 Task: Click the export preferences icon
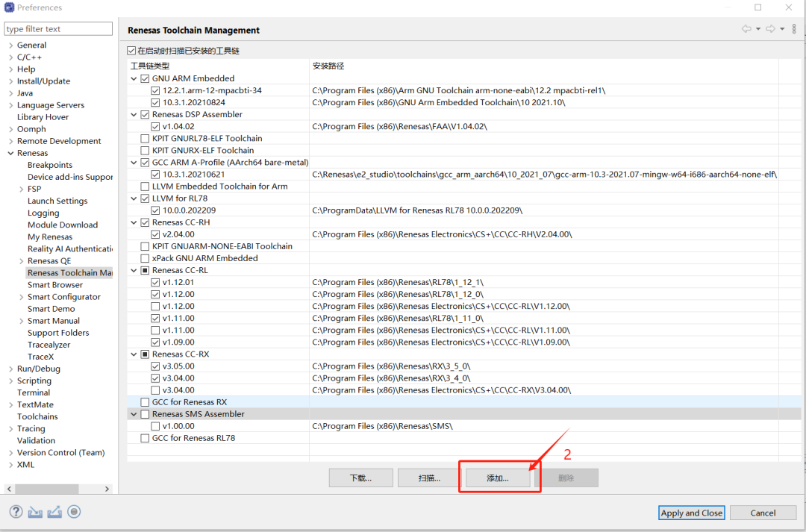point(54,512)
